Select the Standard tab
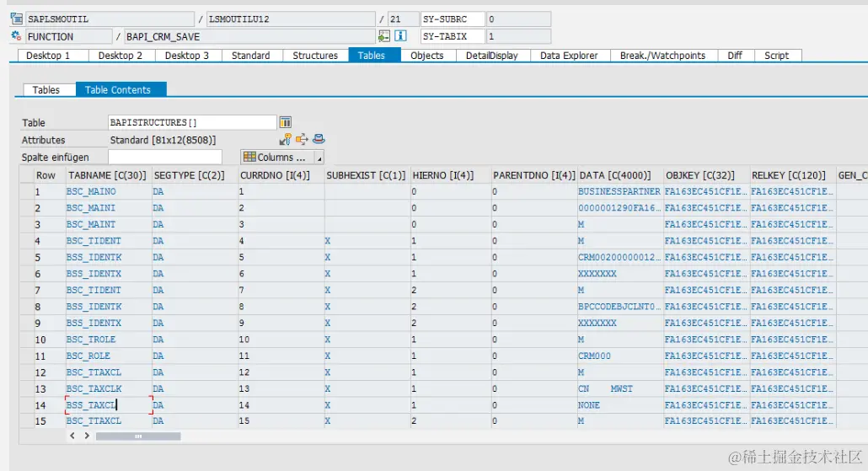The image size is (868, 471). coord(251,56)
